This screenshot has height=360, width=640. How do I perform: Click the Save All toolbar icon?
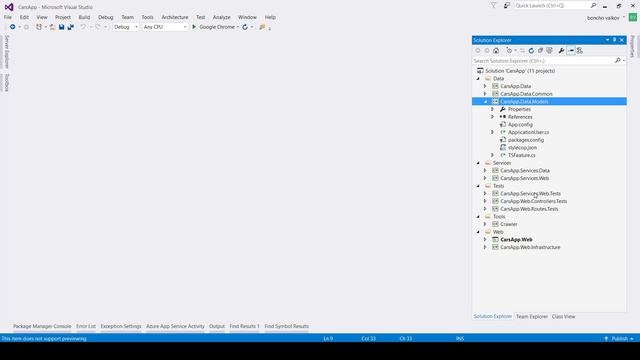[x=71, y=27]
